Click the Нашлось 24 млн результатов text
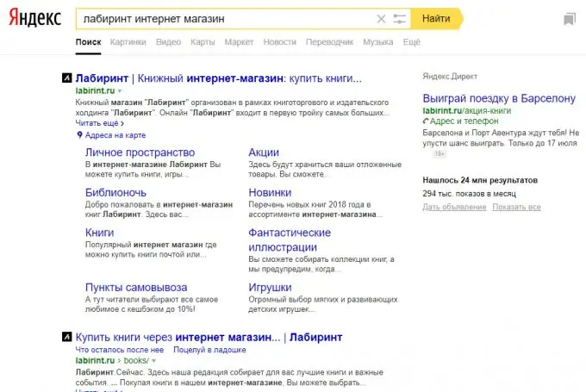586x392 pixels. pos(480,180)
